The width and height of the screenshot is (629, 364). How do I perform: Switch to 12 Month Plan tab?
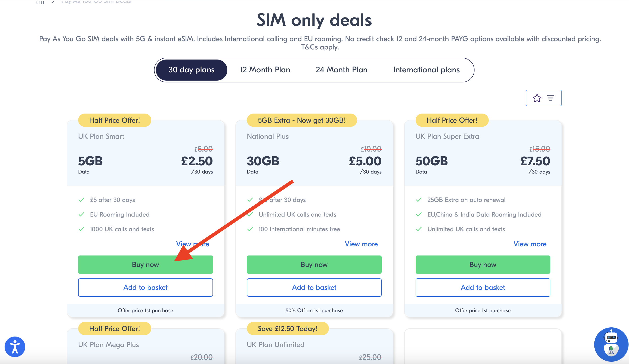265,70
